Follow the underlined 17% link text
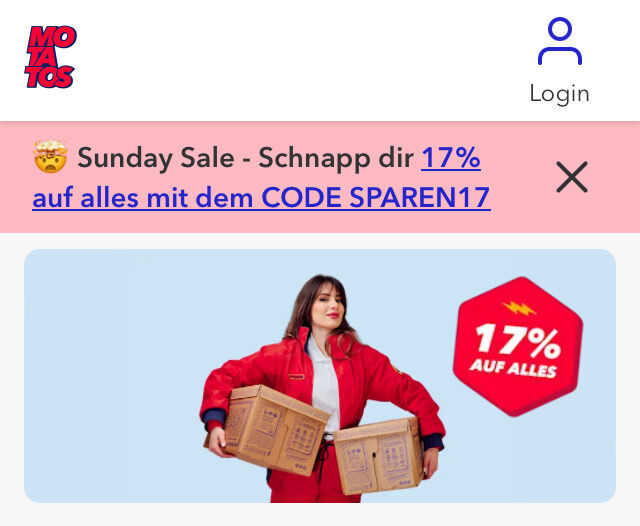The width and height of the screenshot is (640, 526). tap(451, 158)
